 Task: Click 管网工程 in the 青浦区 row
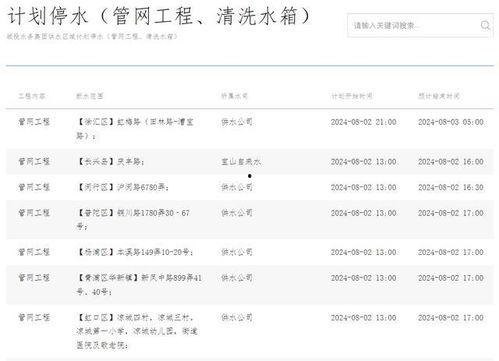click(34, 278)
